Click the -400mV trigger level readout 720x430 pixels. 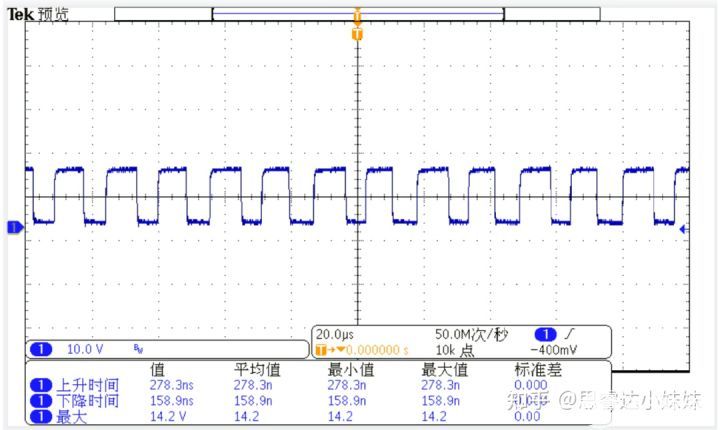click(554, 350)
